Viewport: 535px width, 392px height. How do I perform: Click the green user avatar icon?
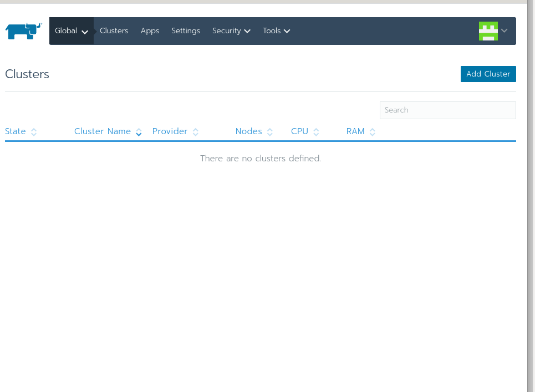click(488, 31)
